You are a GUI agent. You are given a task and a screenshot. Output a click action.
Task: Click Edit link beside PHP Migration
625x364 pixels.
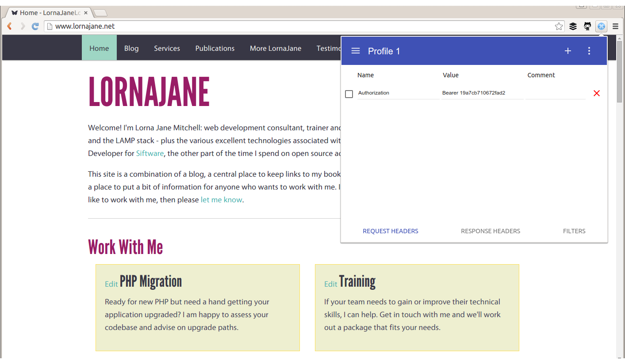pyautogui.click(x=111, y=284)
